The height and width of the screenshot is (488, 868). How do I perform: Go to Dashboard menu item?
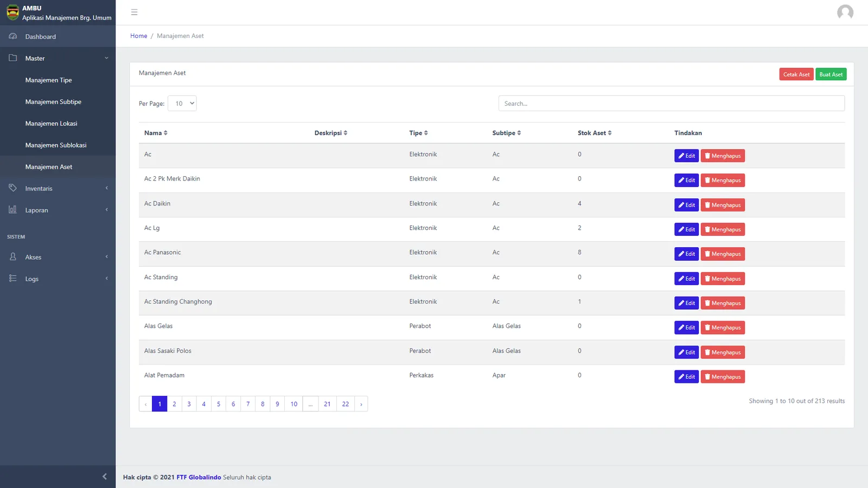[58, 36]
